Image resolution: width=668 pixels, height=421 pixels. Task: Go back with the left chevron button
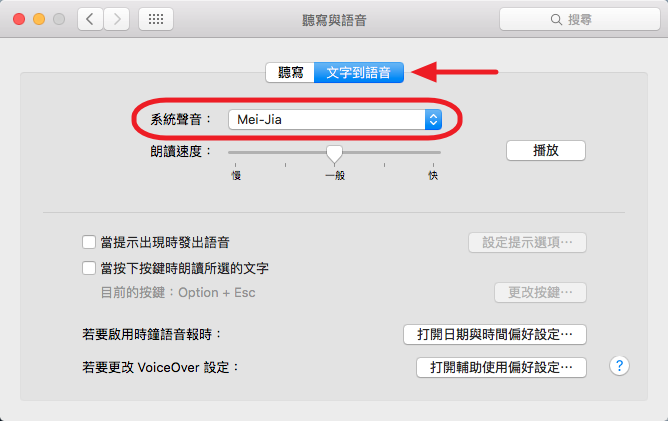90,19
